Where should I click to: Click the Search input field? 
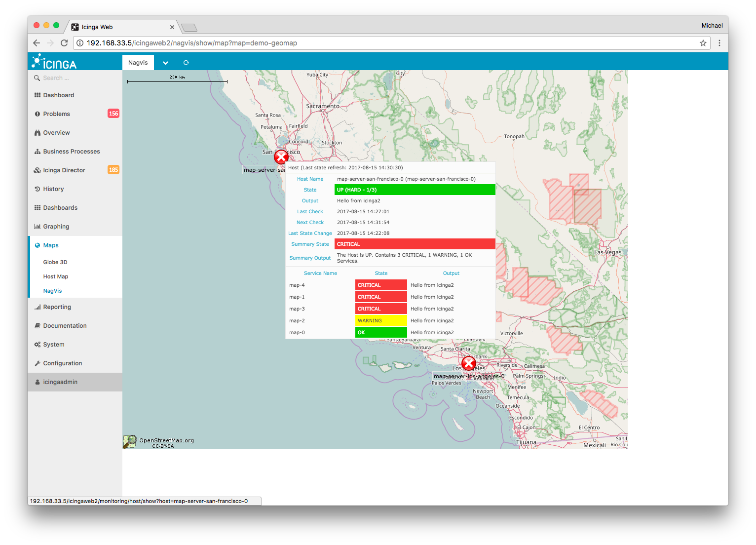coord(75,78)
